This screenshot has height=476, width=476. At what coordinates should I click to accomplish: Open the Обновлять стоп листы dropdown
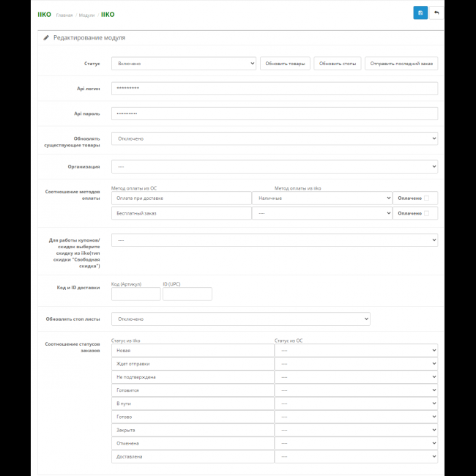pyautogui.click(x=240, y=319)
